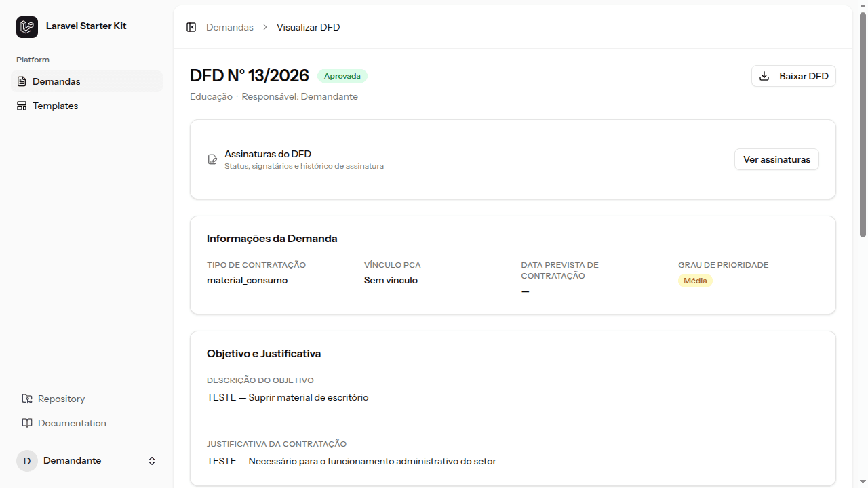Click the Tipo de Contratação label
Viewport: 868px width, 488px height.
pyautogui.click(x=256, y=265)
